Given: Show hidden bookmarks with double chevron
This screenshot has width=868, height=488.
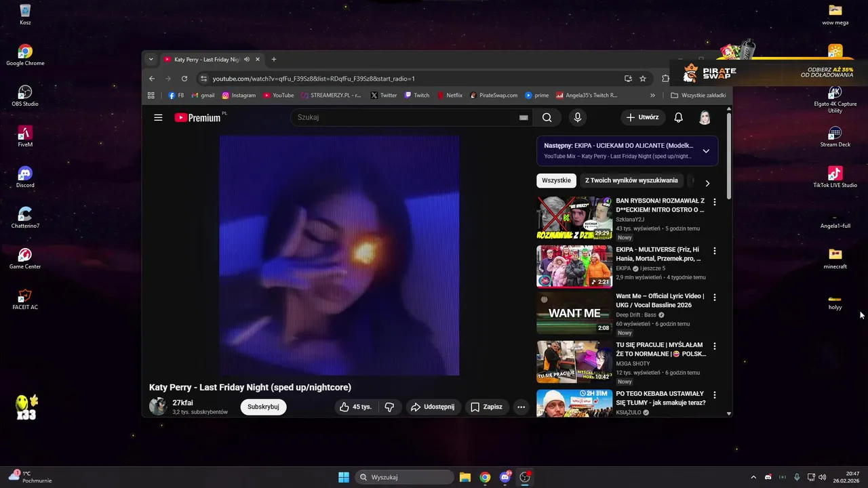Looking at the screenshot, I should coord(652,96).
